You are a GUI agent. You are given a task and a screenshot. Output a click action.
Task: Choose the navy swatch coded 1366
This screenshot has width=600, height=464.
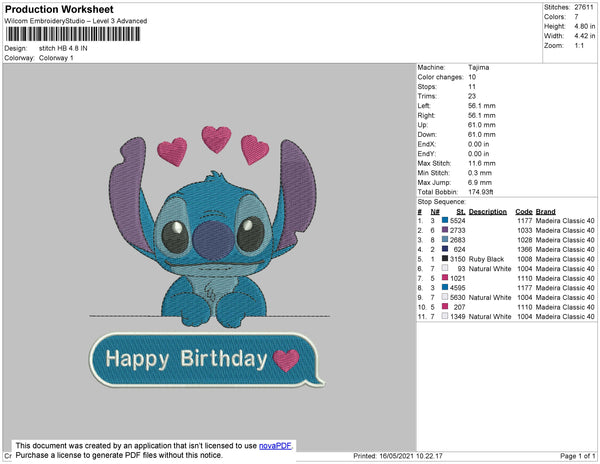pyautogui.click(x=446, y=249)
